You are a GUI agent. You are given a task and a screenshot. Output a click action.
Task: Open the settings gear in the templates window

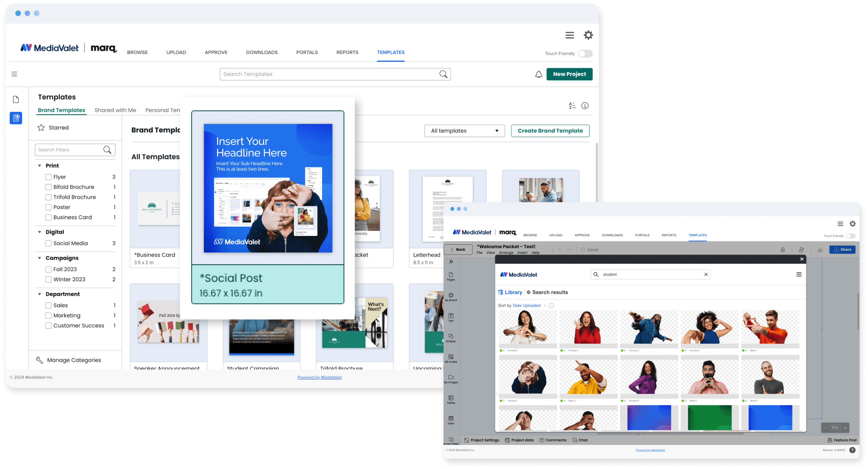(588, 35)
